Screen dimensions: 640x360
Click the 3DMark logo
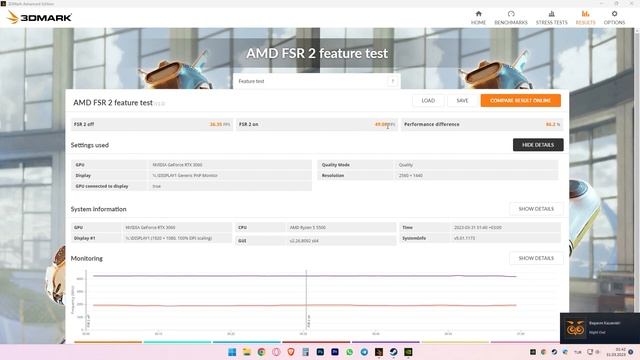point(40,18)
